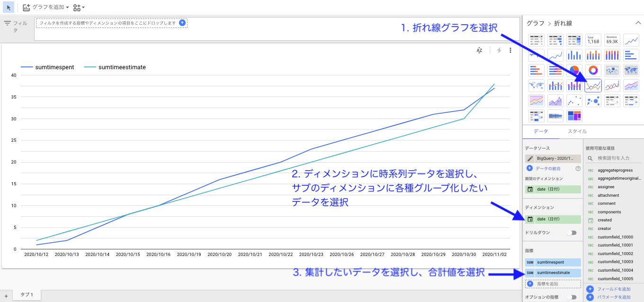Screen dimensions: 644x302
Task: Open the add control component dropdown
Action: coord(79,8)
